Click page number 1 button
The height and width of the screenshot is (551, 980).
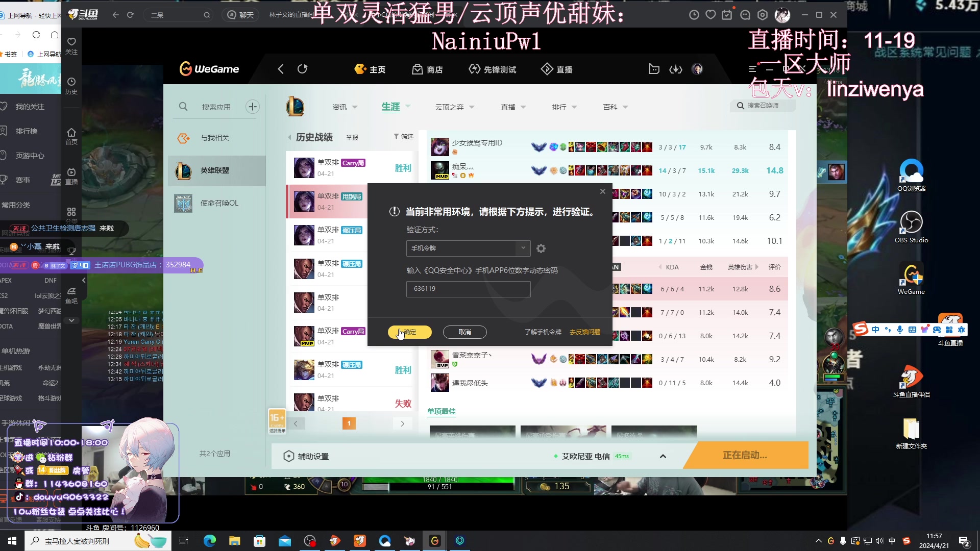(x=349, y=423)
